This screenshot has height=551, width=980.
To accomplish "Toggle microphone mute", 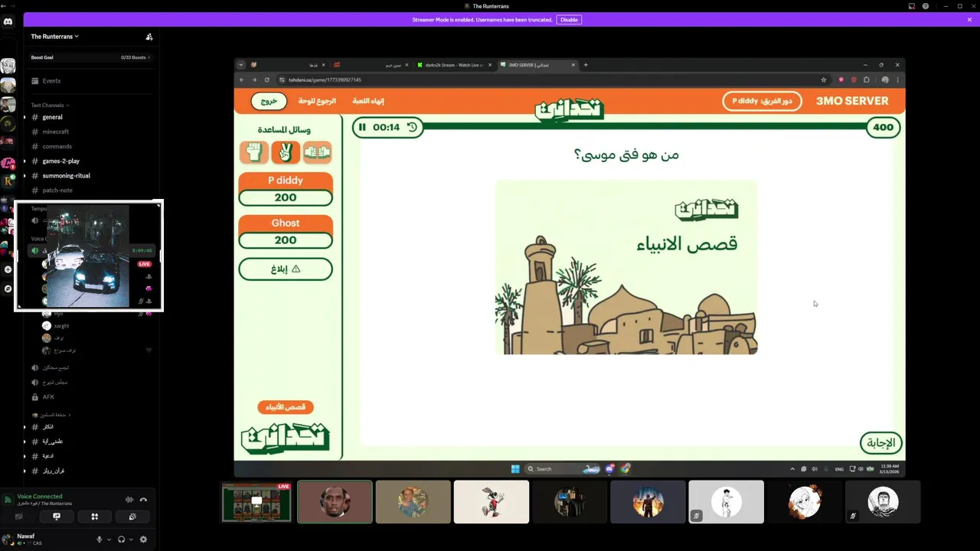I will (x=99, y=540).
